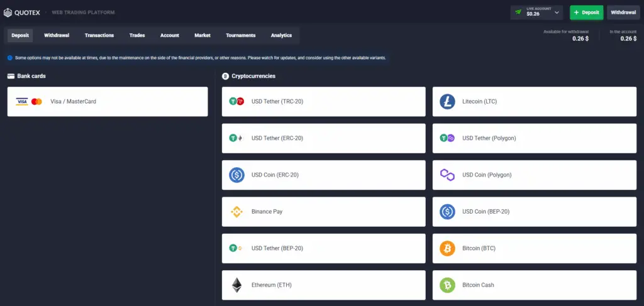
Task: Click the maintenance notice text
Action: [201, 58]
